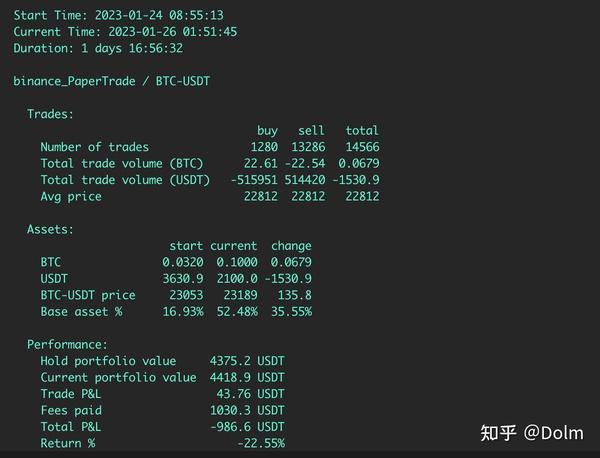
Task: Select the binance_PaperTrade / BTC-USDT heading
Action: coord(112,81)
